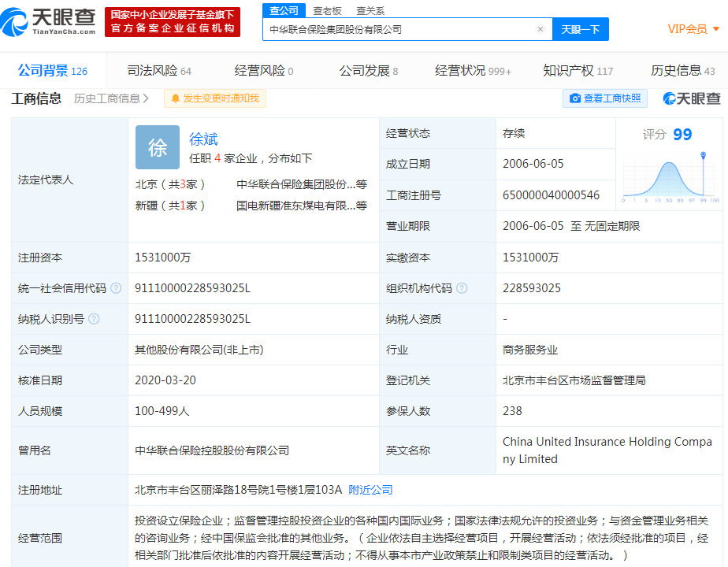Open the VIP会员 dropdown arrow
Screen dimensions: 728x567
click(716, 29)
